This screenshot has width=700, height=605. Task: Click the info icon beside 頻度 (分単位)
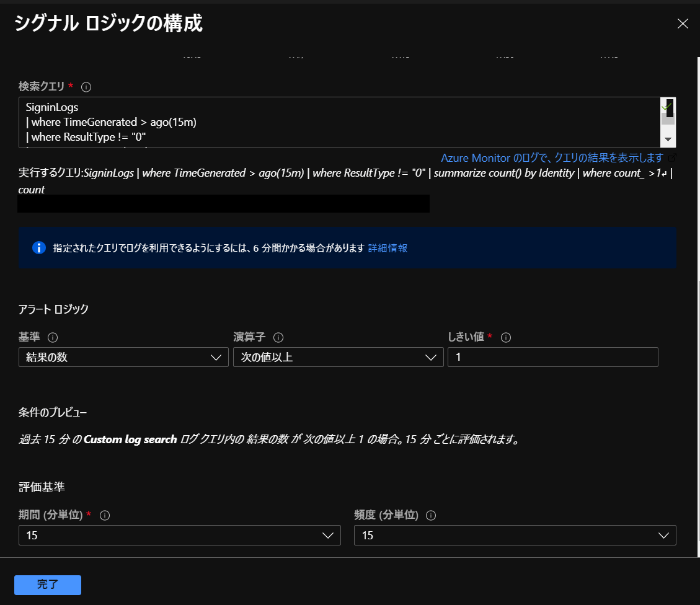[432, 515]
